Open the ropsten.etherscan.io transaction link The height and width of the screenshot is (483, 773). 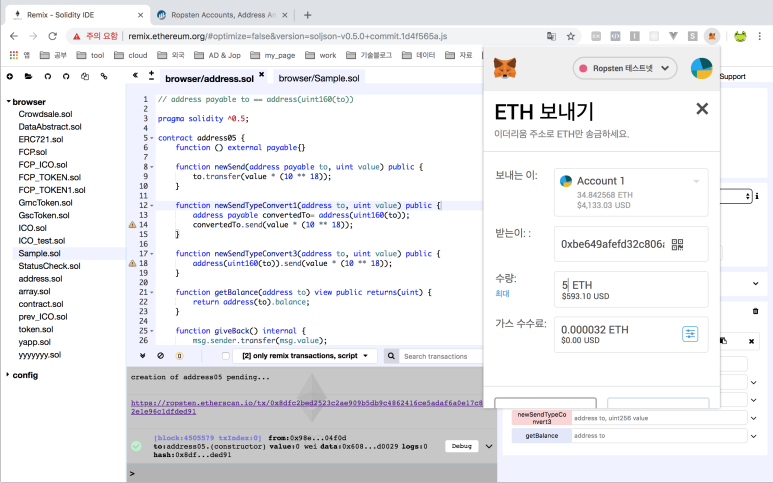[307, 407]
